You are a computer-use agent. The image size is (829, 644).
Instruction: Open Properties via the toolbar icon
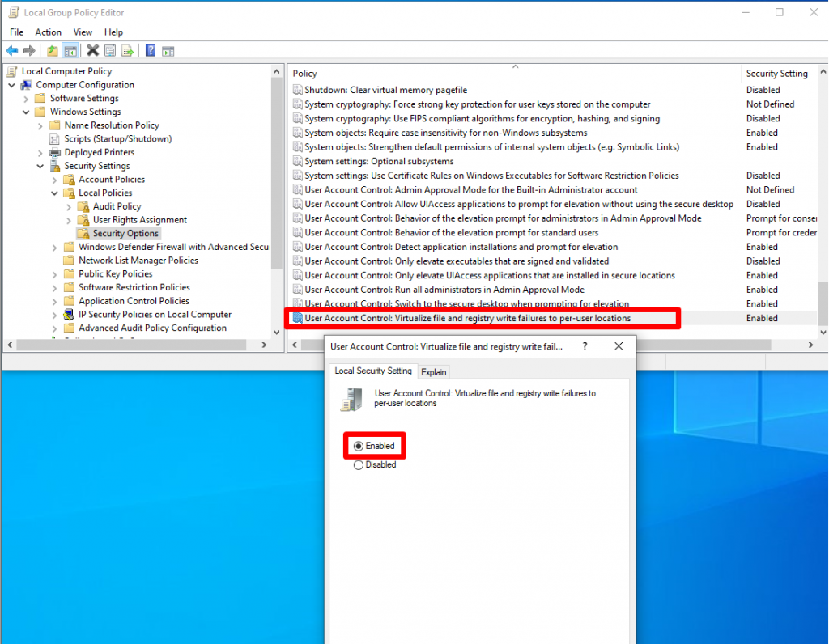pos(109,50)
